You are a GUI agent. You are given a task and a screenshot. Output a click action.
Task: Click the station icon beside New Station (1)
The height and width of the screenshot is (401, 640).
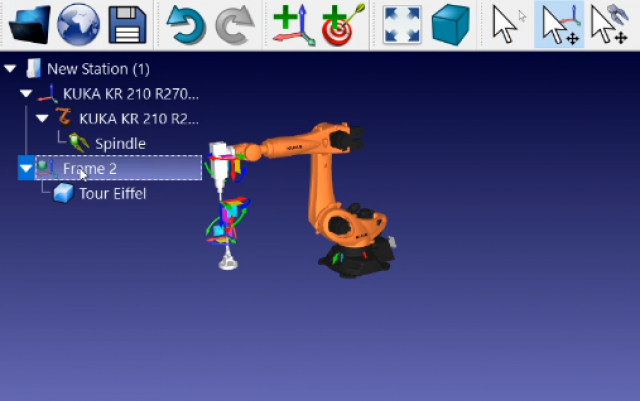point(33,68)
